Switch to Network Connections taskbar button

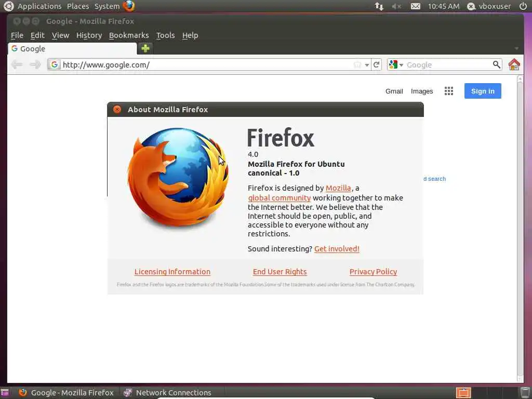click(x=168, y=393)
